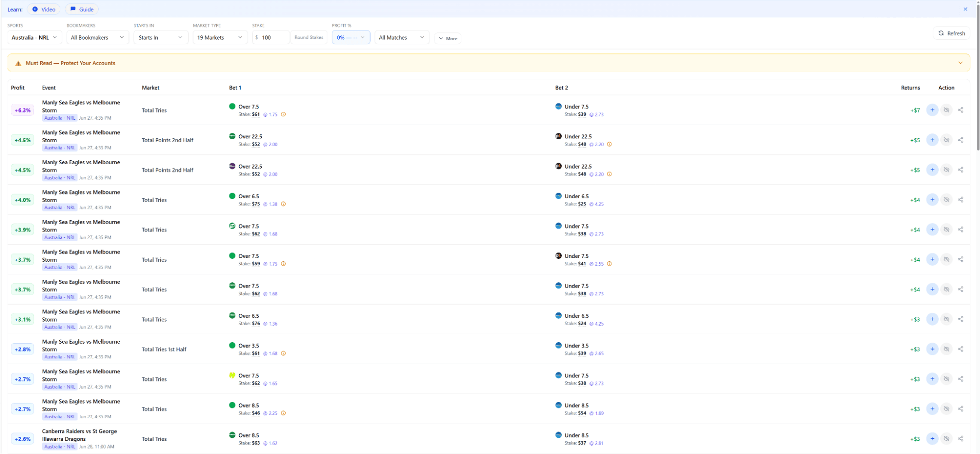This screenshot has height=454, width=980.
Task: Click the page vertical scrollbar
Action: 978,78
